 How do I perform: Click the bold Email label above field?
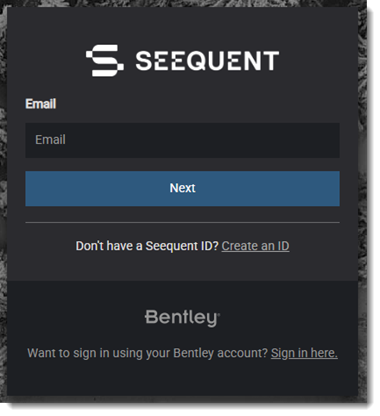[x=41, y=104]
